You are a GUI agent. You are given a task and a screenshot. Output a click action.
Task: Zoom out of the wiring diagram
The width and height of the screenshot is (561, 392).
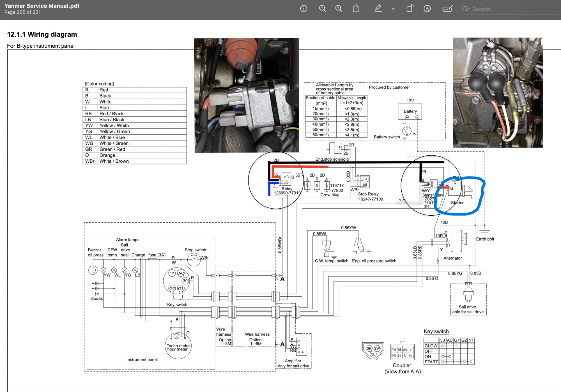click(323, 9)
